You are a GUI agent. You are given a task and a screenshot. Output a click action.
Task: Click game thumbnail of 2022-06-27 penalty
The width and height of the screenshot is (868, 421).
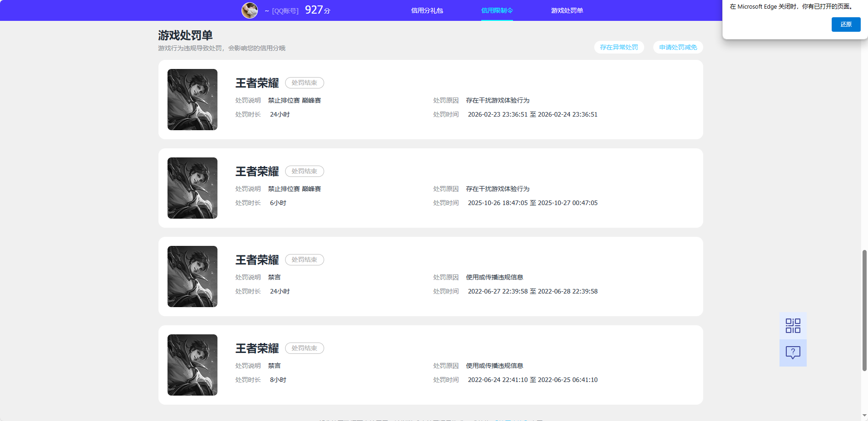click(x=192, y=276)
